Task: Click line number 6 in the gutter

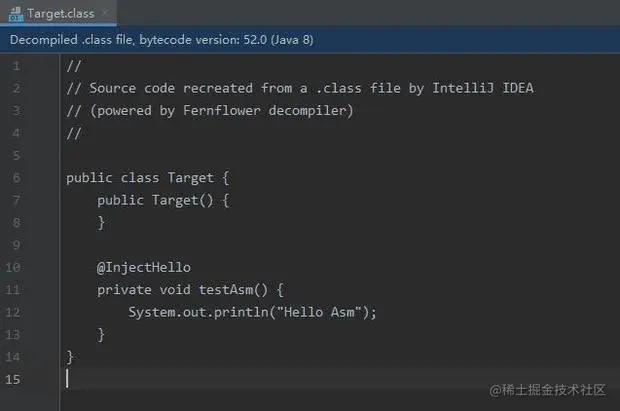Action: click(x=16, y=178)
